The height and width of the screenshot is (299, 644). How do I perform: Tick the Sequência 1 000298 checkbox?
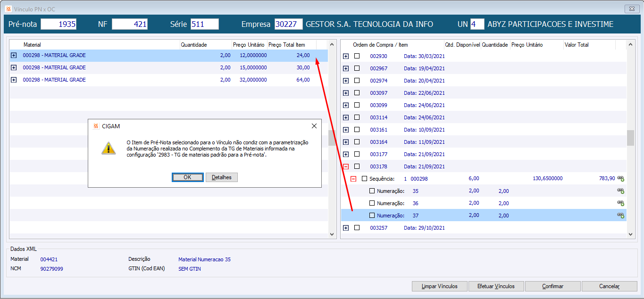pos(364,179)
